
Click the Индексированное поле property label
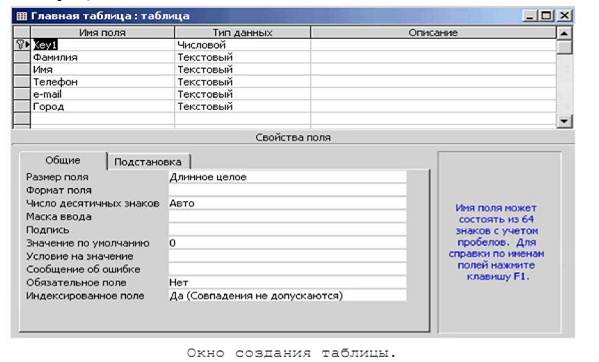coord(85,296)
